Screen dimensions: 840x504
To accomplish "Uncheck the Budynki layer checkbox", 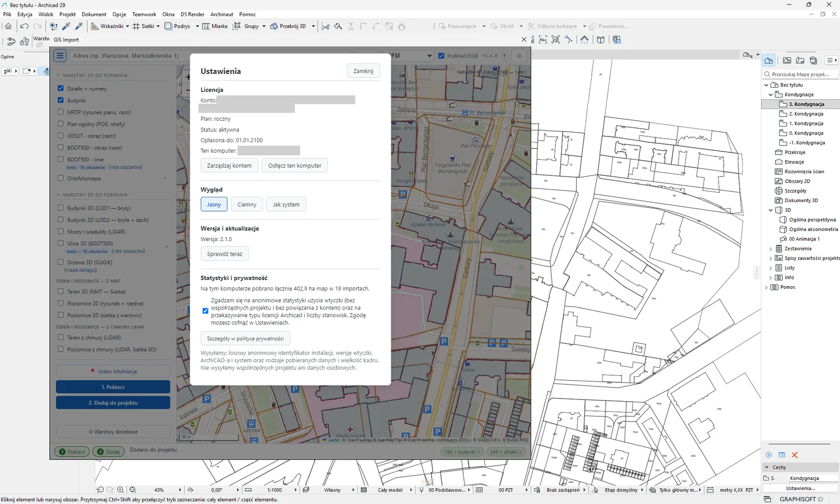I will point(60,100).
